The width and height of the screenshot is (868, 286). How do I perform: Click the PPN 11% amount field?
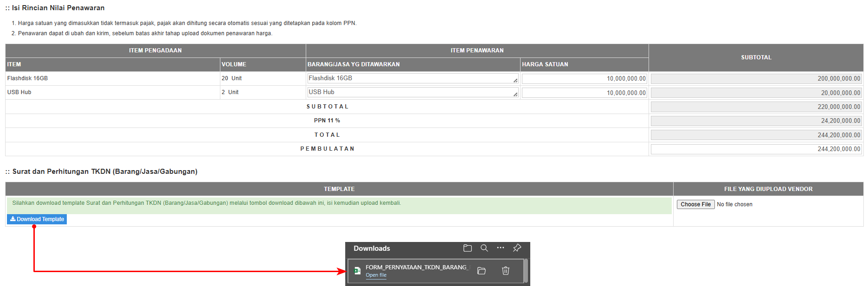(756, 121)
